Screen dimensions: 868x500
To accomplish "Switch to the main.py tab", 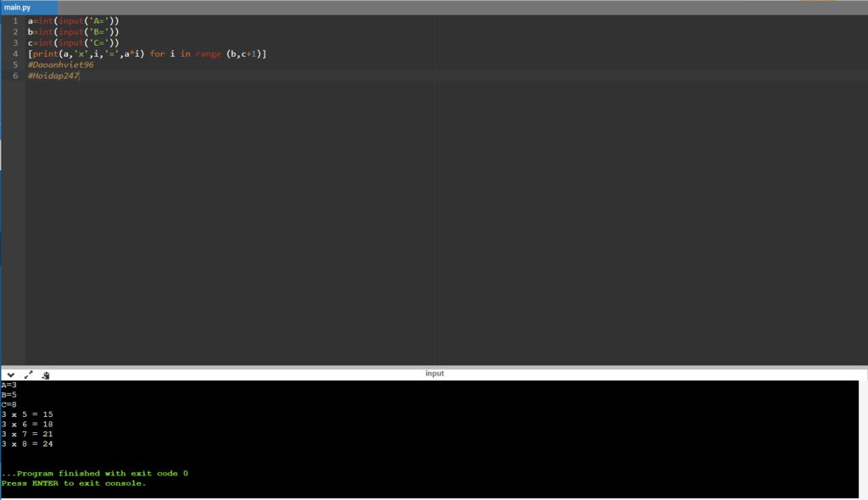I will [x=29, y=7].
